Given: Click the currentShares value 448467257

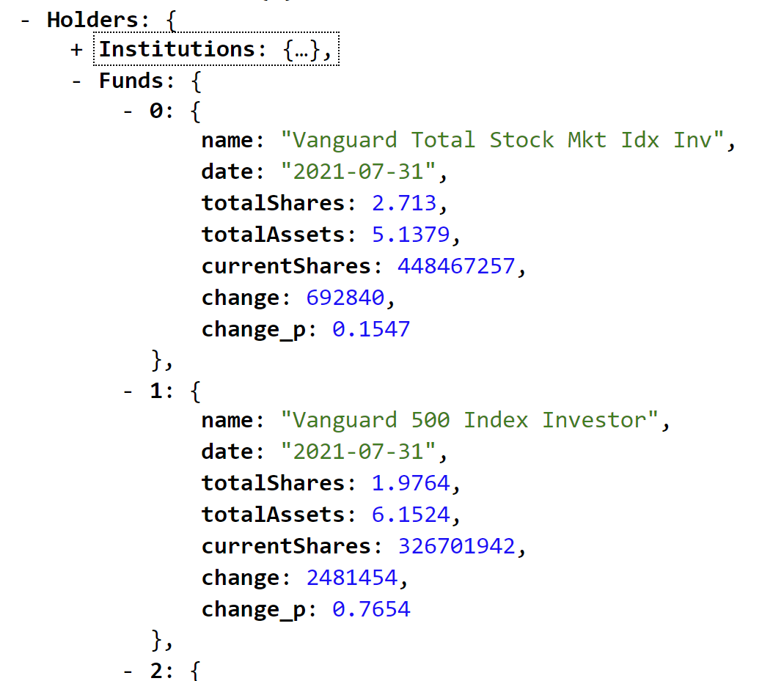Looking at the screenshot, I should [x=456, y=266].
